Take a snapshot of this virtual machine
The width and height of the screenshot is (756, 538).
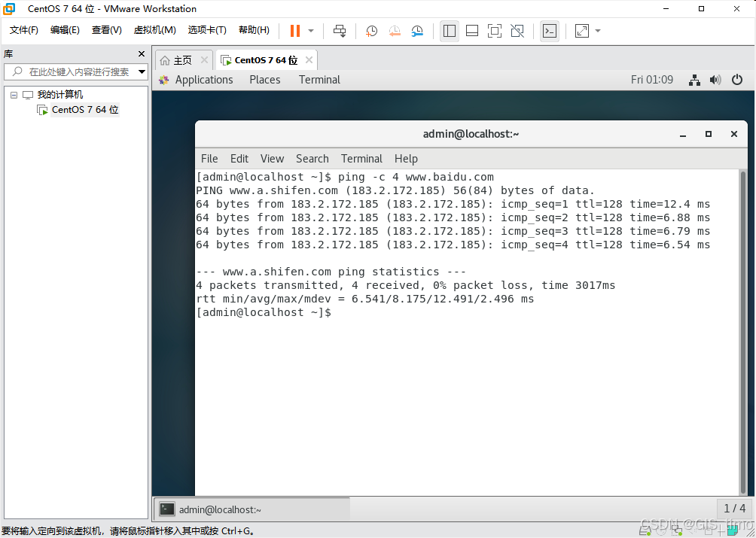click(x=371, y=31)
